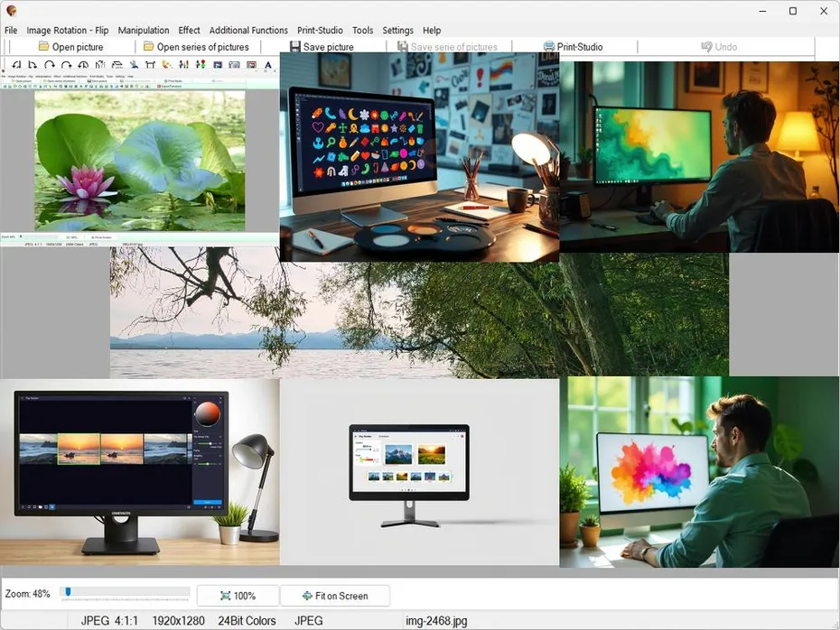Click Open series of pictures
Screen dimensions: 840x630
pos(195,47)
